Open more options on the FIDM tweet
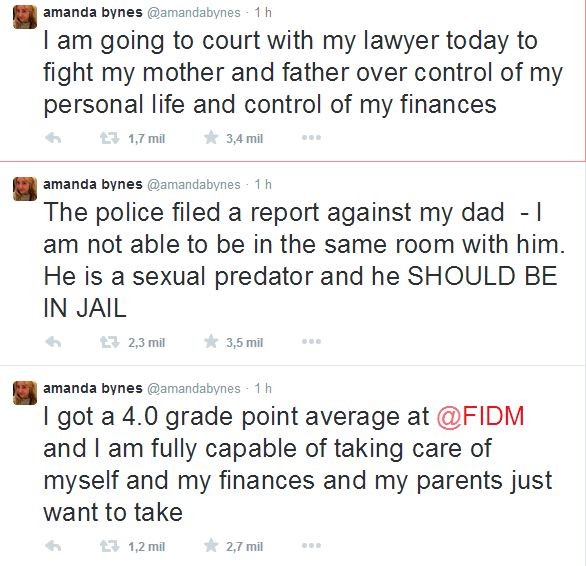Image resolution: width=586 pixels, height=566 pixels. pos(311,545)
